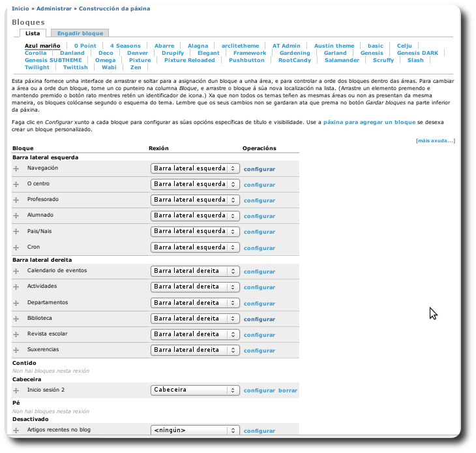Switch to the Engadir bloque tab
This screenshot has width=476, height=453.
click(x=80, y=33)
